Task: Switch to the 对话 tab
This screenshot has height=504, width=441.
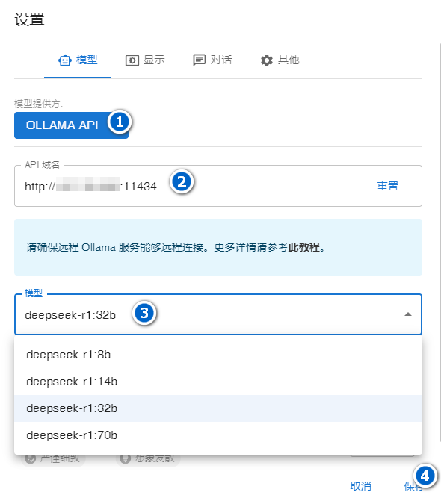Action: (212, 60)
